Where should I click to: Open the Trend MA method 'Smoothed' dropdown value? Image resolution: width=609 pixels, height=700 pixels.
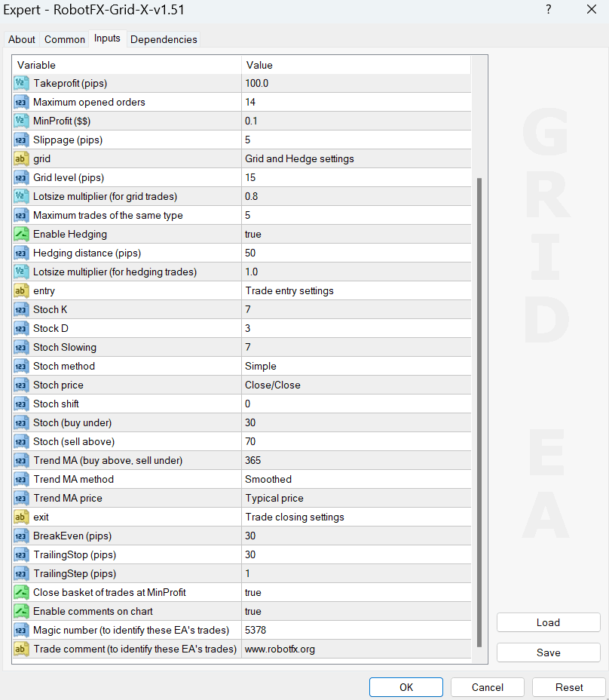356,480
